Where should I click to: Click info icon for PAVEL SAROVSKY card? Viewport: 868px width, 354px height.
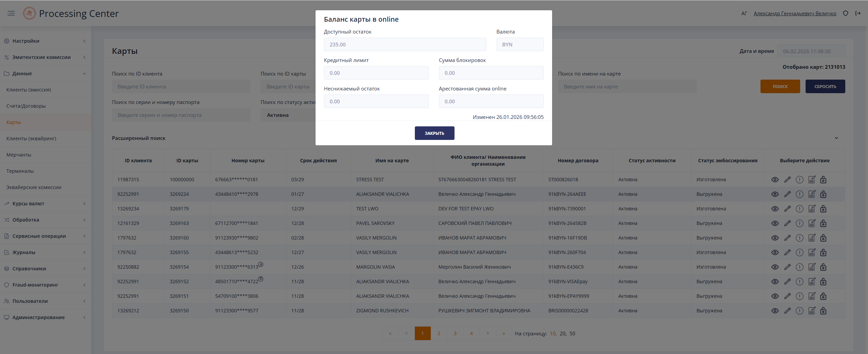click(x=799, y=223)
